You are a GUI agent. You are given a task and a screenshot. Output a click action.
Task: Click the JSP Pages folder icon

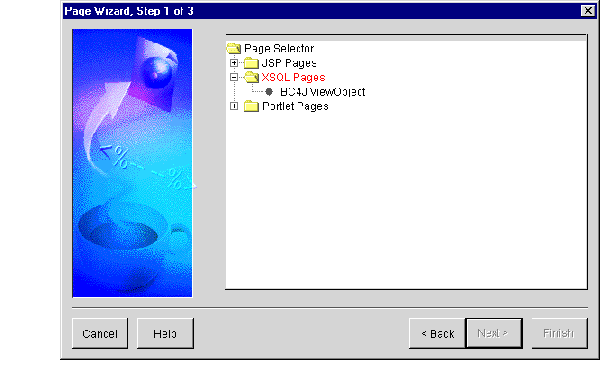(x=251, y=63)
